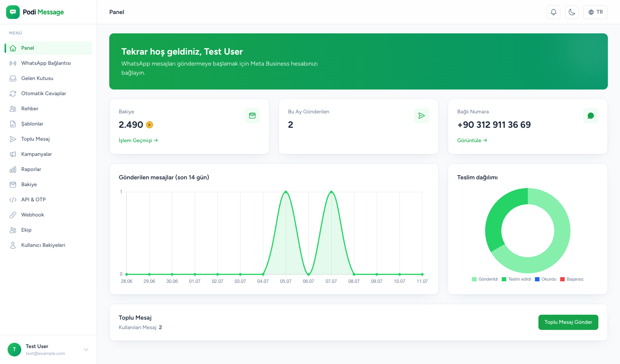This screenshot has width=620, height=364.
Task: Follow the İşlem Geçmişi link
Action: pos(138,140)
